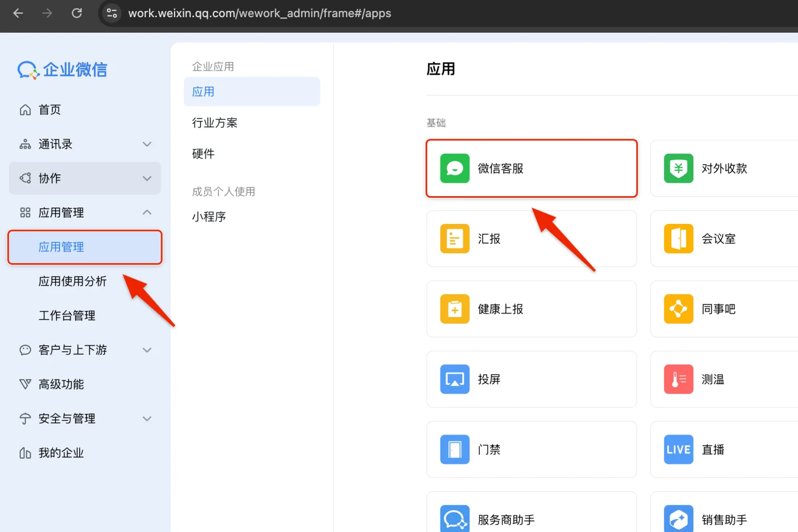Image resolution: width=798 pixels, height=532 pixels.
Task: Expand the 协作 chevron
Action: pyautogui.click(x=147, y=178)
